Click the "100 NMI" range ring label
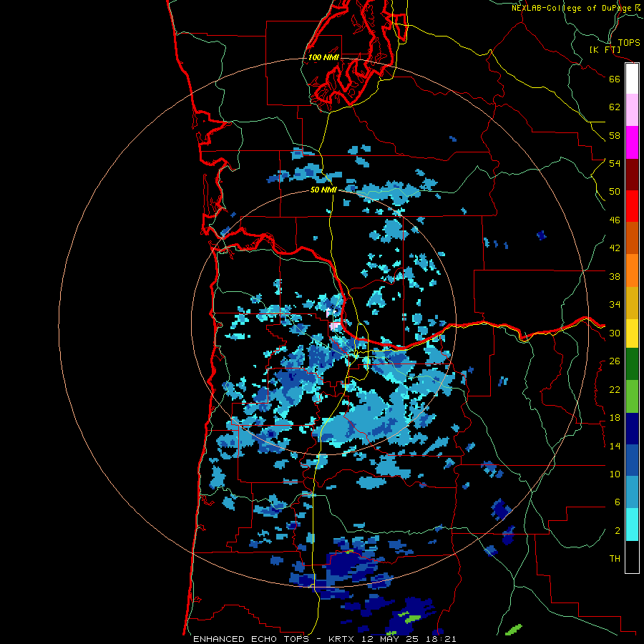This screenshot has width=644, height=644. click(x=323, y=57)
